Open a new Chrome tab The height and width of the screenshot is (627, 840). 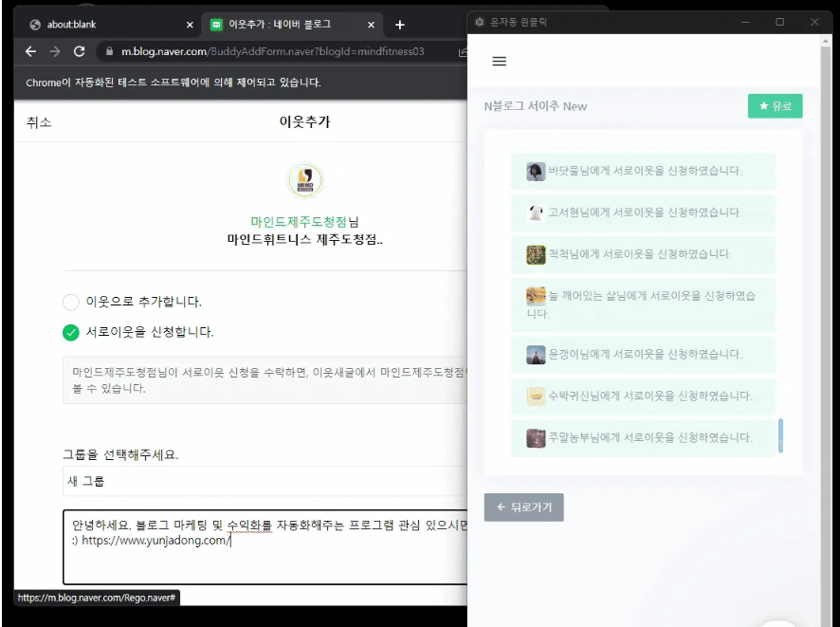coord(400,25)
